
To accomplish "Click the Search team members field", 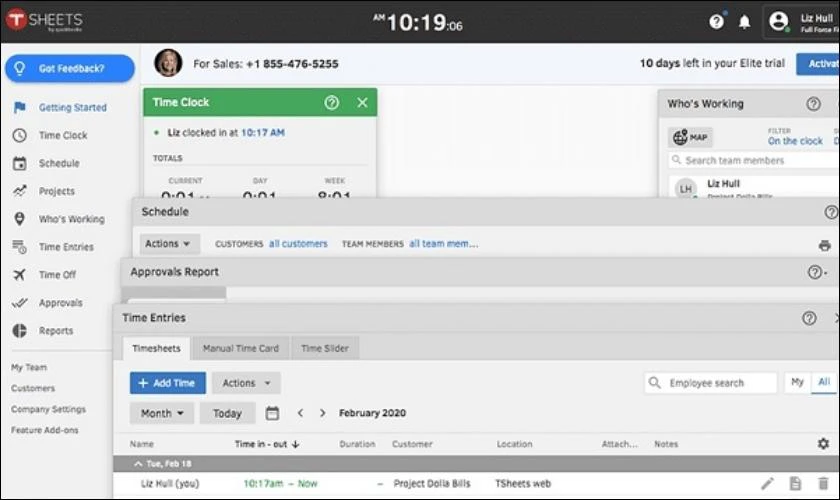I will pyautogui.click(x=754, y=160).
